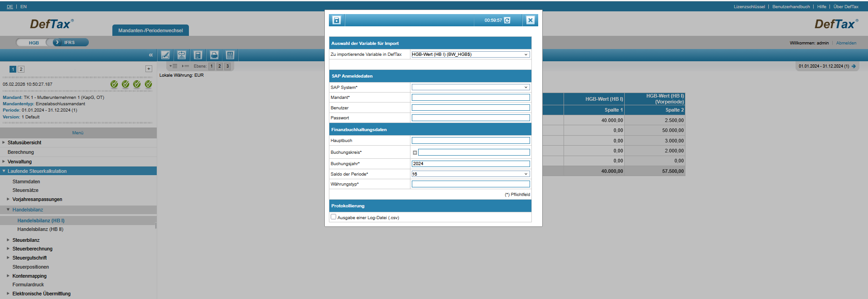
Task: Select Handelsbilanz (HB II) item
Action: coord(40,229)
